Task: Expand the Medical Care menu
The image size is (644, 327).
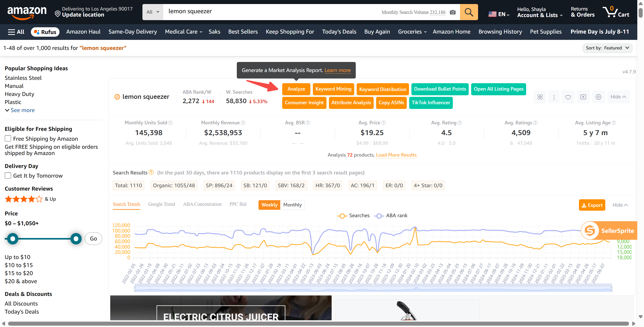Action: pos(184,32)
